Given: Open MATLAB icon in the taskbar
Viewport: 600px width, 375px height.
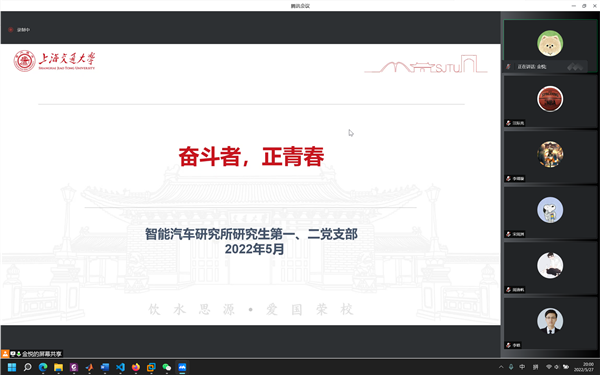Looking at the screenshot, I should [89, 367].
